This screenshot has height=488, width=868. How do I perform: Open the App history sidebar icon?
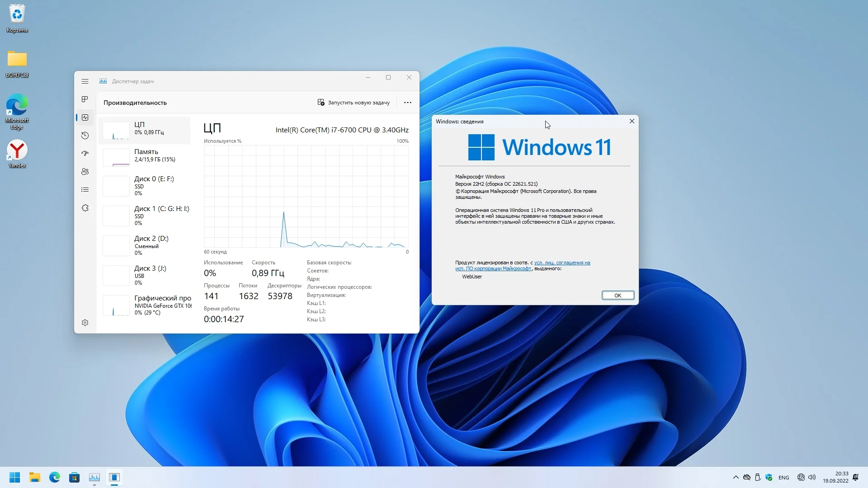click(85, 136)
